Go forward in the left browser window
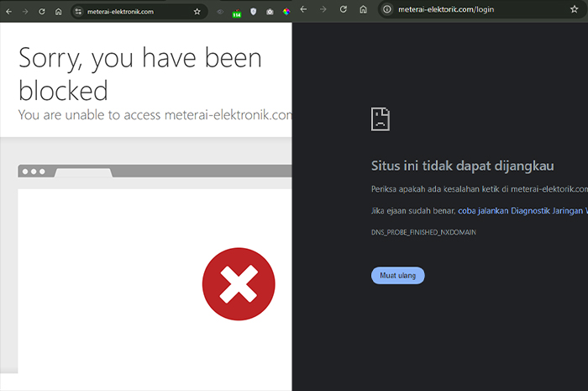Viewport: 588px width, 391px height. [x=25, y=12]
